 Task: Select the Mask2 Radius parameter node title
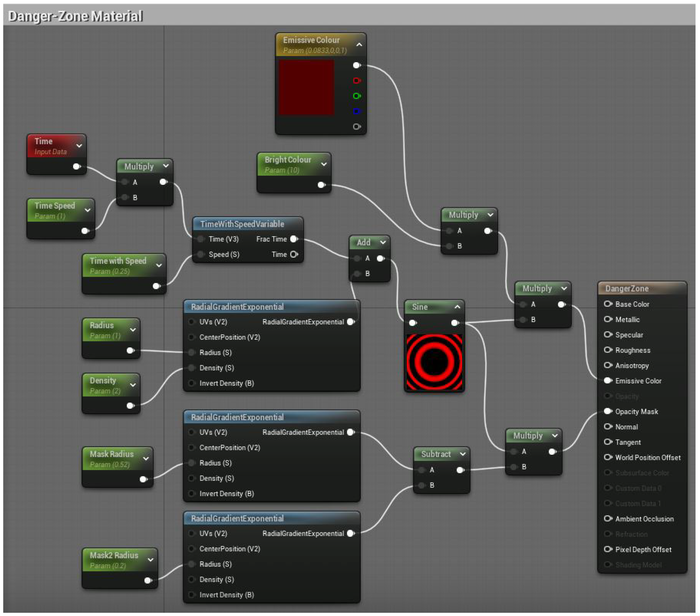pyautogui.click(x=114, y=555)
